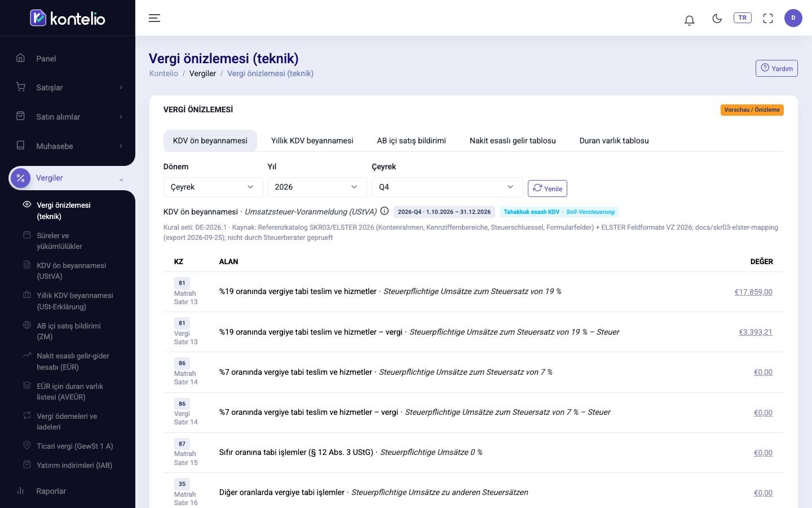Expand the Satın alımlar menu
The height and width of the screenshot is (508, 812).
pyautogui.click(x=68, y=117)
